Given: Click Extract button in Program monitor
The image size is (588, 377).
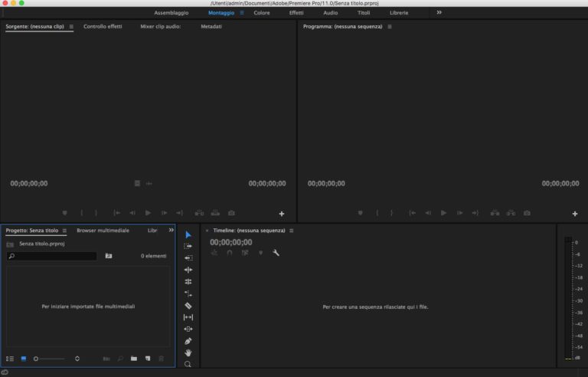Looking at the screenshot, I should (x=511, y=213).
